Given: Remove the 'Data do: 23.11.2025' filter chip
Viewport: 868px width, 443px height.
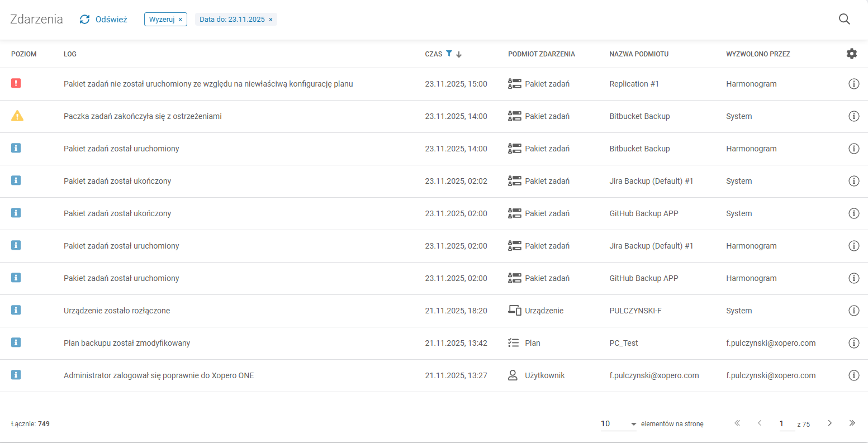Looking at the screenshot, I should point(271,20).
